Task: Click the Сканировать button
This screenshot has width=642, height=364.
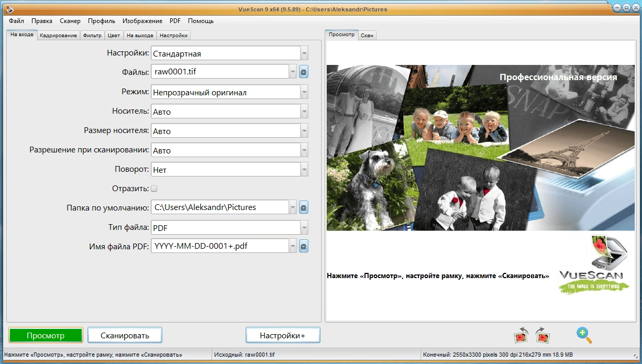Action: point(125,335)
